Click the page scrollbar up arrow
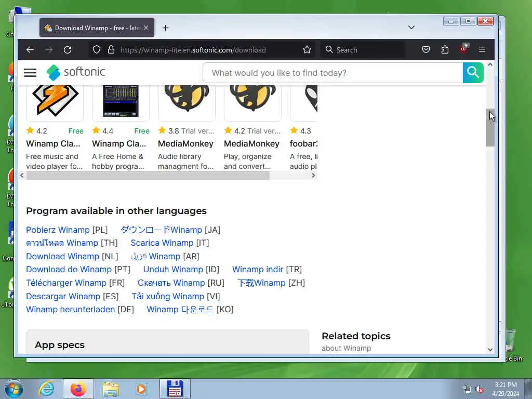Screen dimensions: 532x399 (x=490, y=64)
